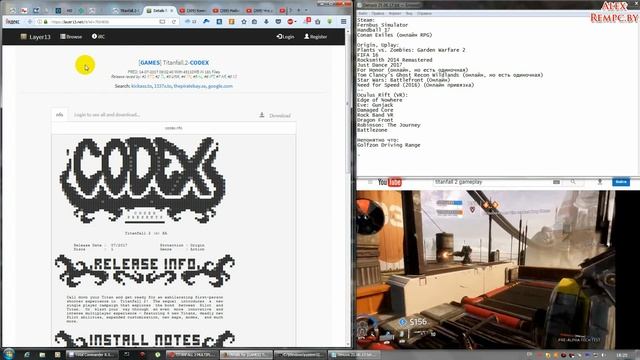Viewport: 640px width, 360px height.
Task: Click the red Adblock extension icon
Action: click(291, 21)
